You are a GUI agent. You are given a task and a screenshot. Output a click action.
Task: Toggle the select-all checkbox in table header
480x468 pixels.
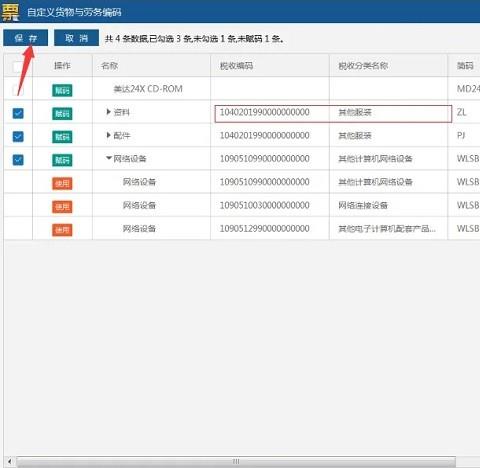pyautogui.click(x=18, y=67)
